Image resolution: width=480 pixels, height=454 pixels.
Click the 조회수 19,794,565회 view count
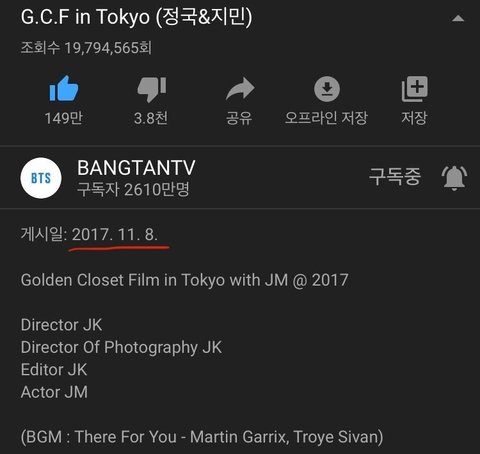(x=86, y=48)
